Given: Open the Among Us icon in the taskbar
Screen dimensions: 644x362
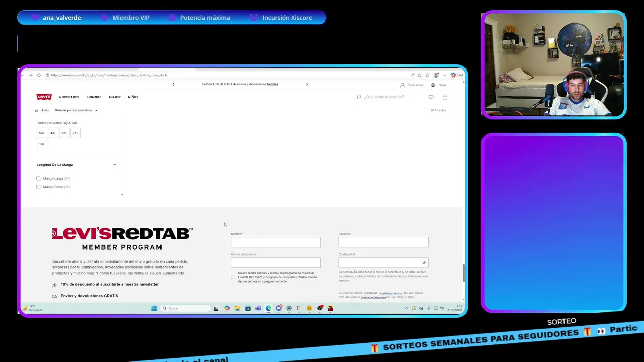Looking at the screenshot, I should point(330,308).
